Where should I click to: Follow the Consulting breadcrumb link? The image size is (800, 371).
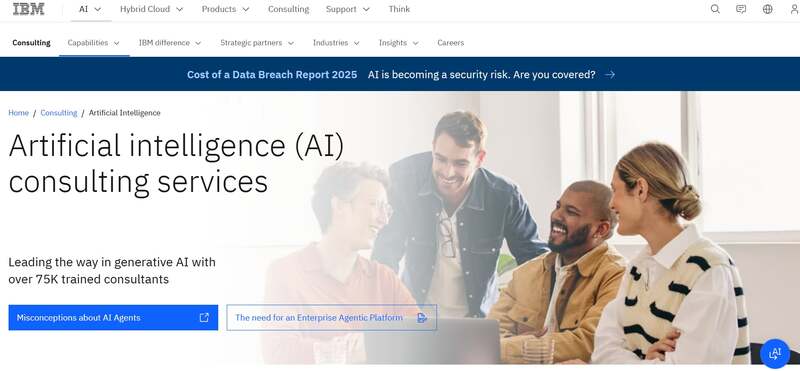click(x=59, y=113)
